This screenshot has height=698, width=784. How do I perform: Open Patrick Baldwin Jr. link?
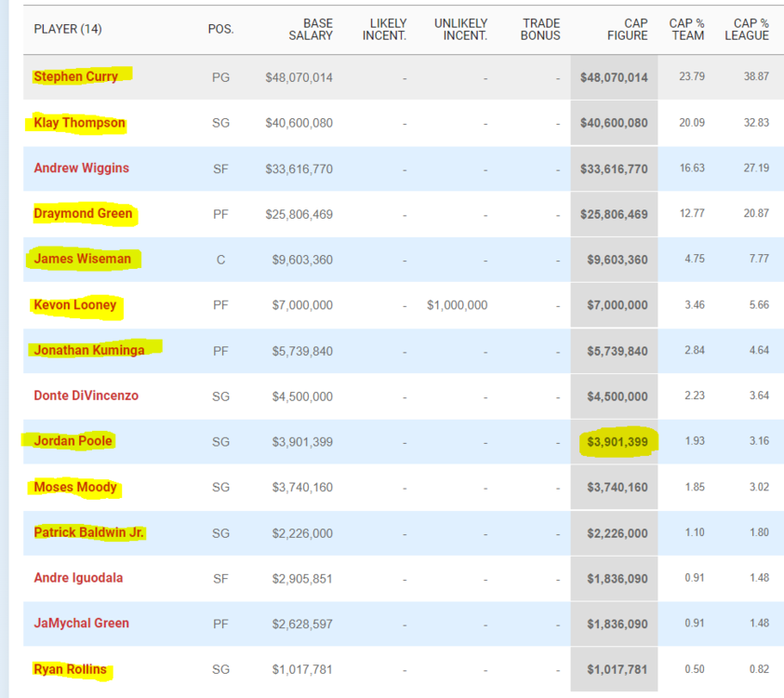(89, 532)
